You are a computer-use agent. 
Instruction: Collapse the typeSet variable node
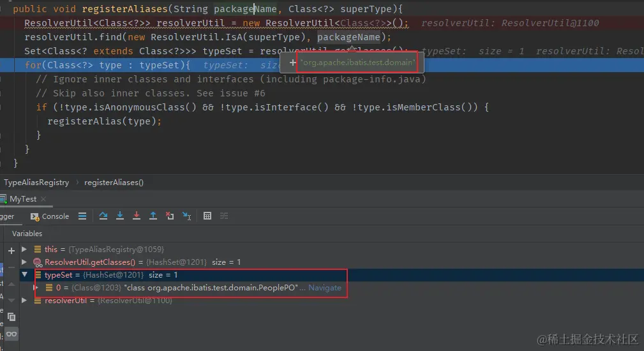coord(25,274)
